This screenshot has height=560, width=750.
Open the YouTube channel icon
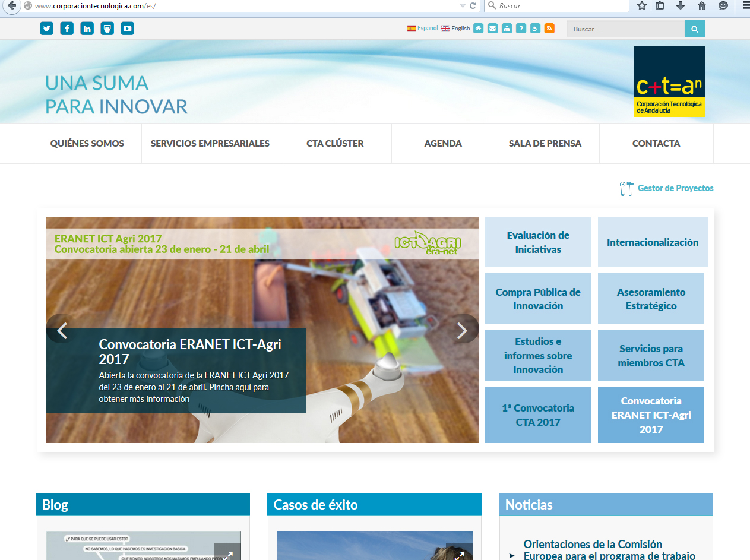127,28
